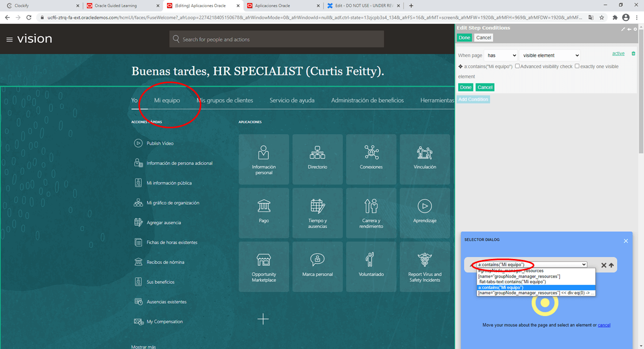644x349 pixels.
Task: Click Mi gráfico de organización icon
Action: (138, 203)
